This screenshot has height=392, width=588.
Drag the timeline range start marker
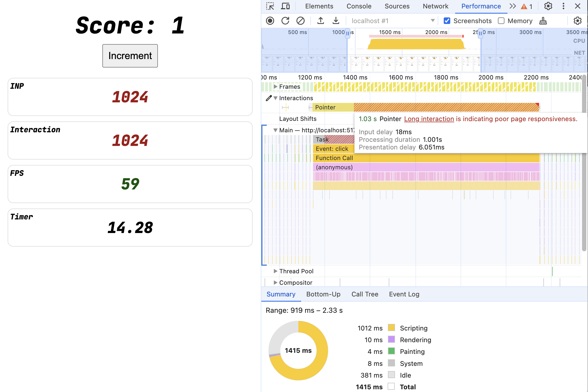point(348,32)
